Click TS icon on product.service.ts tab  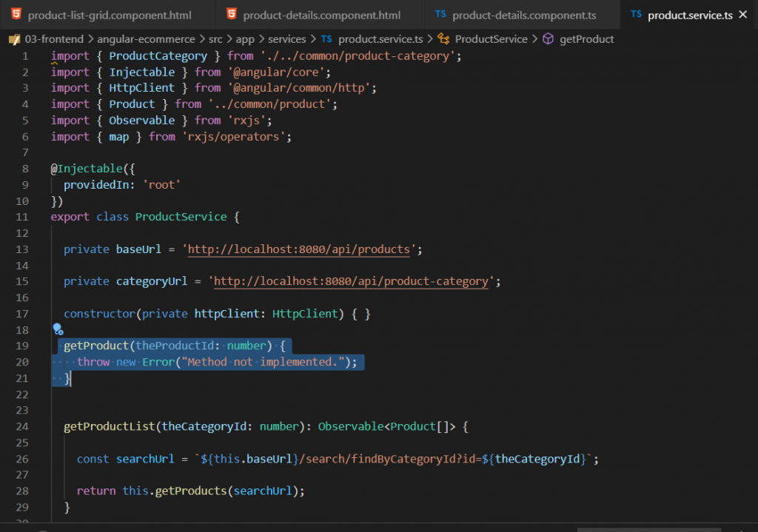[636, 15]
